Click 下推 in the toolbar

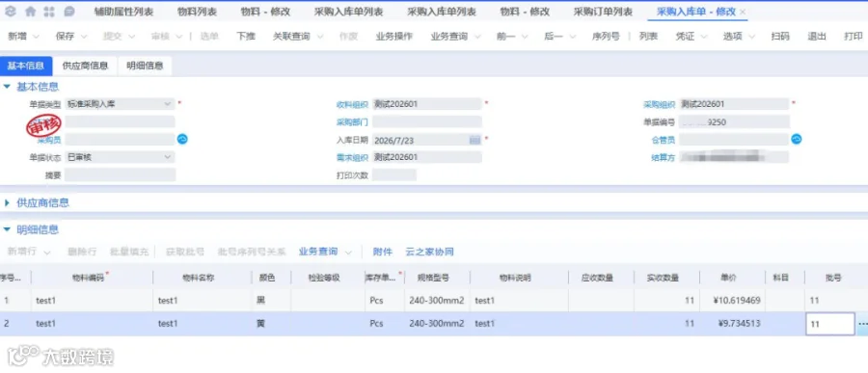[246, 37]
